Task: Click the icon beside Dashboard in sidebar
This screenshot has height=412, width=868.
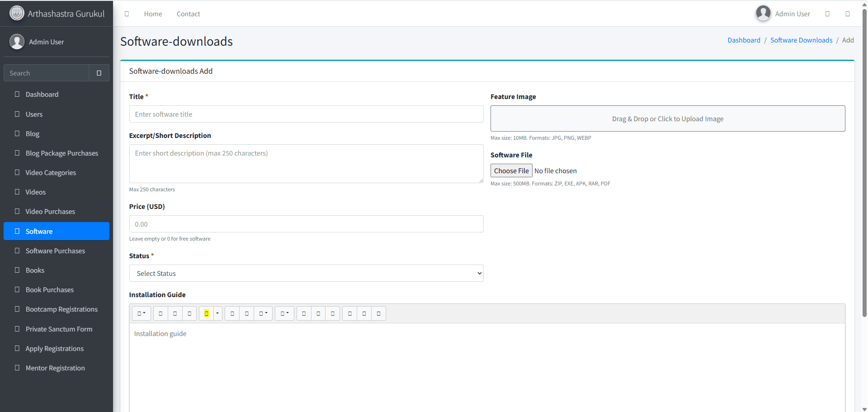Action: 17,94
